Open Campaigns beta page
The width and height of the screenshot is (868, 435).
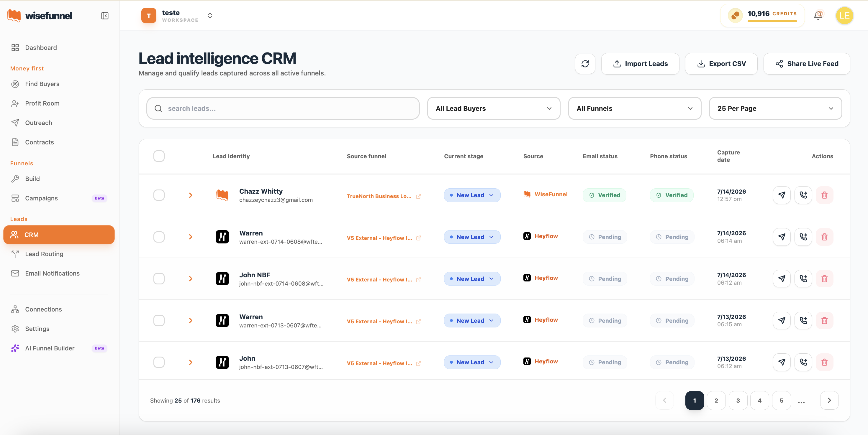click(59, 198)
